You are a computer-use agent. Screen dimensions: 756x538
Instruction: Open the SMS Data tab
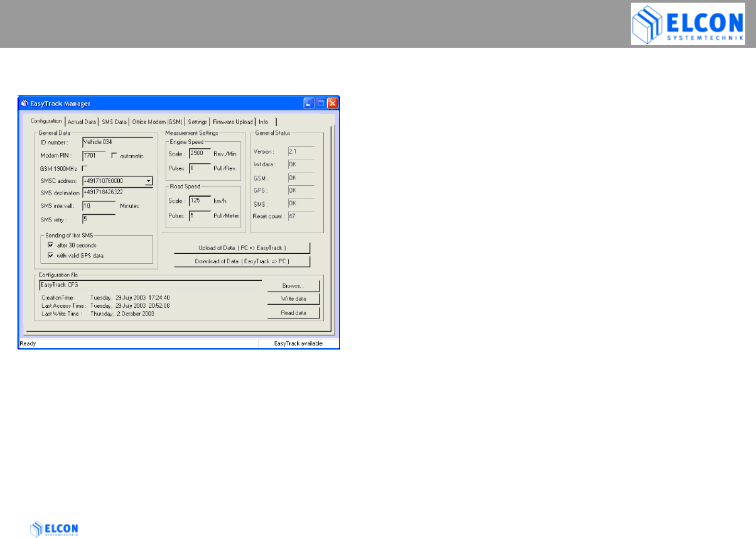click(114, 122)
